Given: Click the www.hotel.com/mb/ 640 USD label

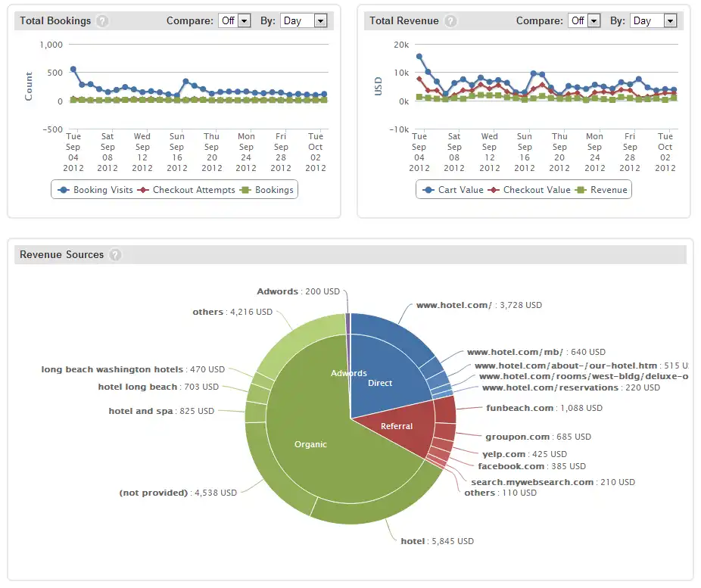Looking at the screenshot, I should 536,352.
